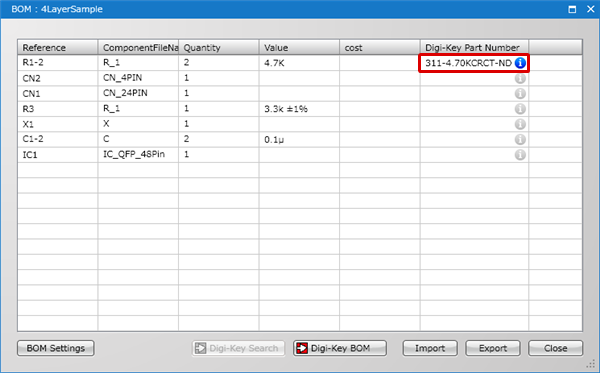The image size is (600, 373).
Task: Click the Import button
Action: 430,348
